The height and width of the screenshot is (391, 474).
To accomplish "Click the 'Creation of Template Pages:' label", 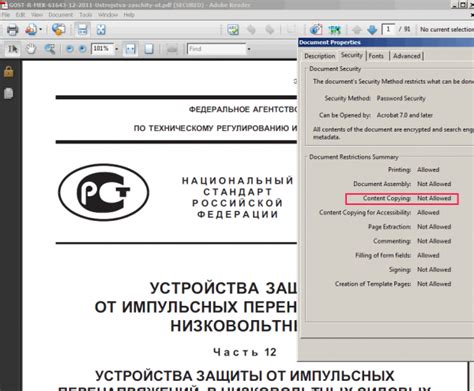I will [373, 284].
